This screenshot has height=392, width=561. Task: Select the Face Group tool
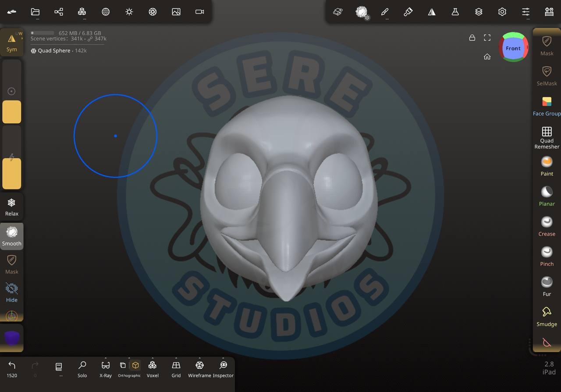[547, 106]
